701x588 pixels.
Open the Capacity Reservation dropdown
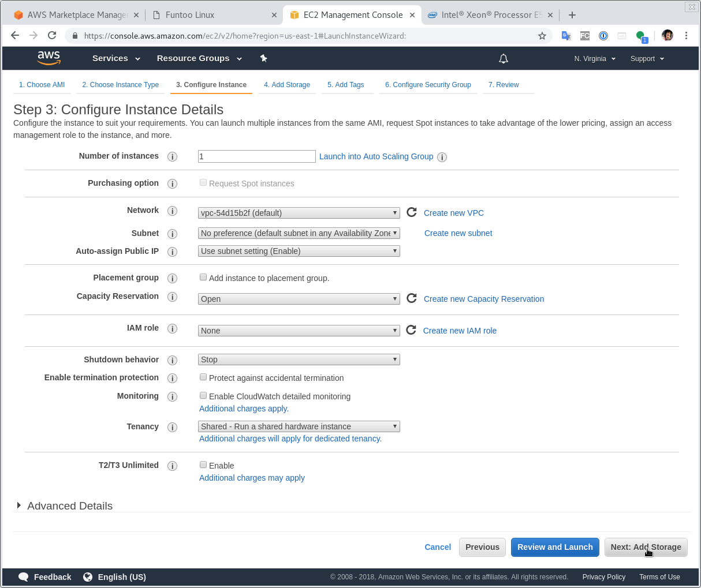coord(299,299)
